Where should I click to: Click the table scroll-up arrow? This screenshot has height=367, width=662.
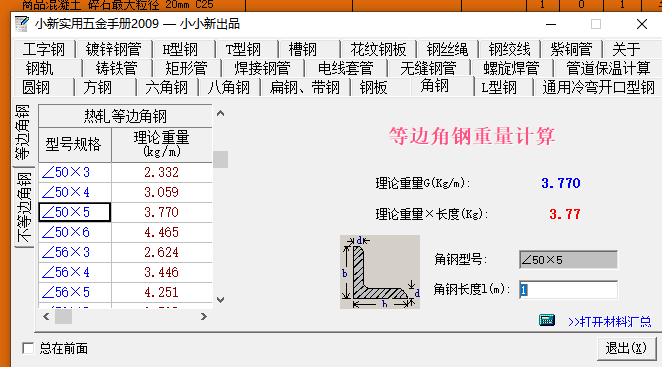point(220,113)
